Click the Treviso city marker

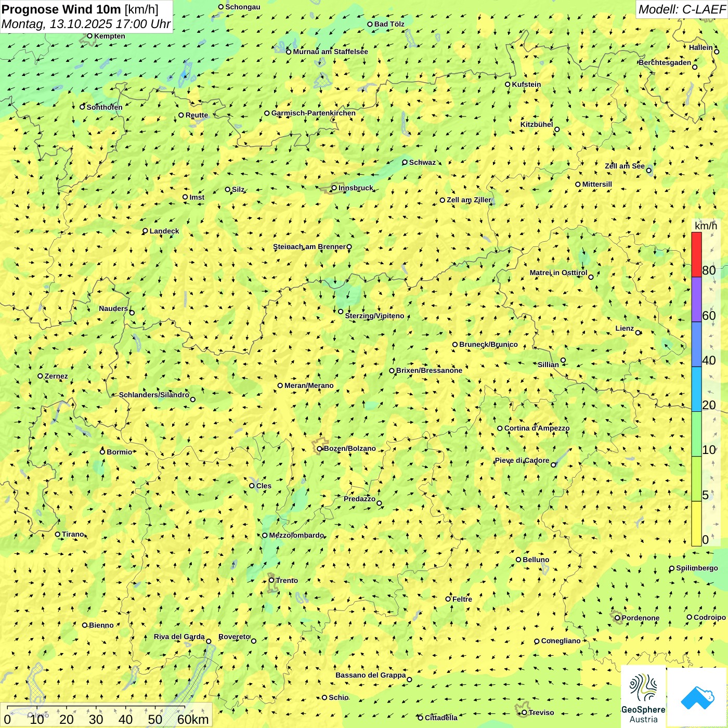[x=524, y=712]
